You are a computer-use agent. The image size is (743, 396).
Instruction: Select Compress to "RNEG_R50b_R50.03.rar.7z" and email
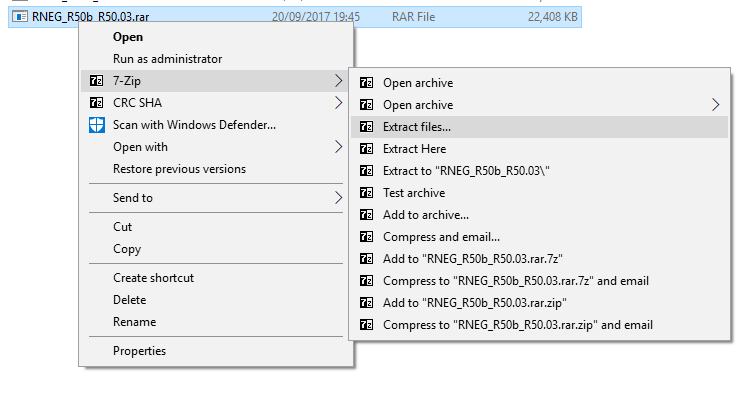click(x=539, y=280)
